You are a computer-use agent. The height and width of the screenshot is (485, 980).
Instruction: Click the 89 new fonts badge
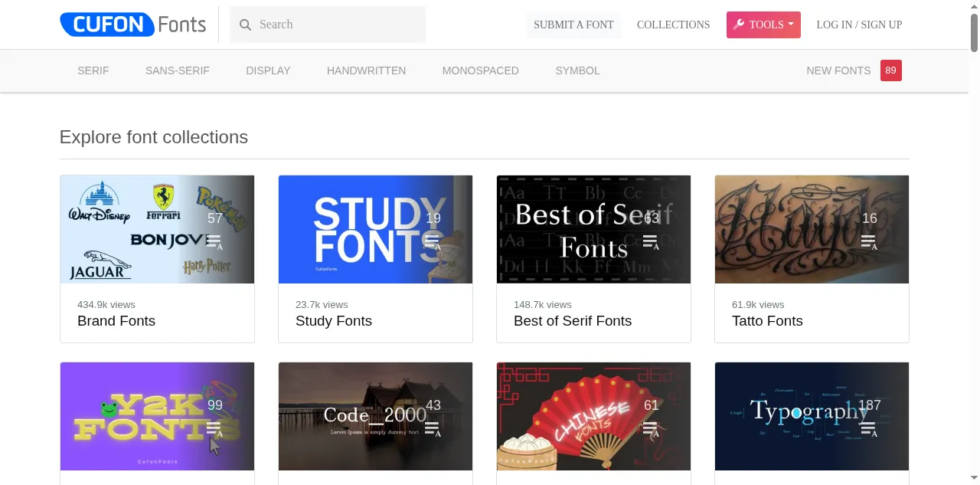point(890,70)
